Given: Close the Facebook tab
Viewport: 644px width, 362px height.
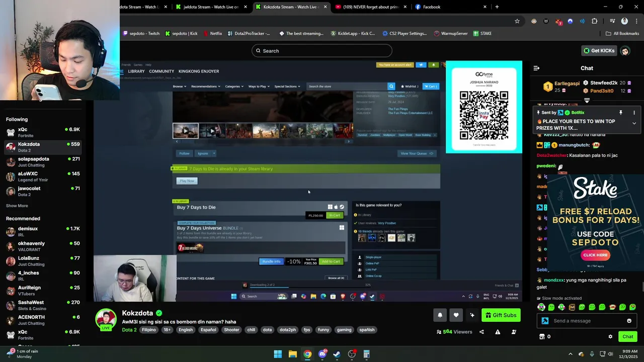Looking at the screenshot, I should [x=485, y=7].
